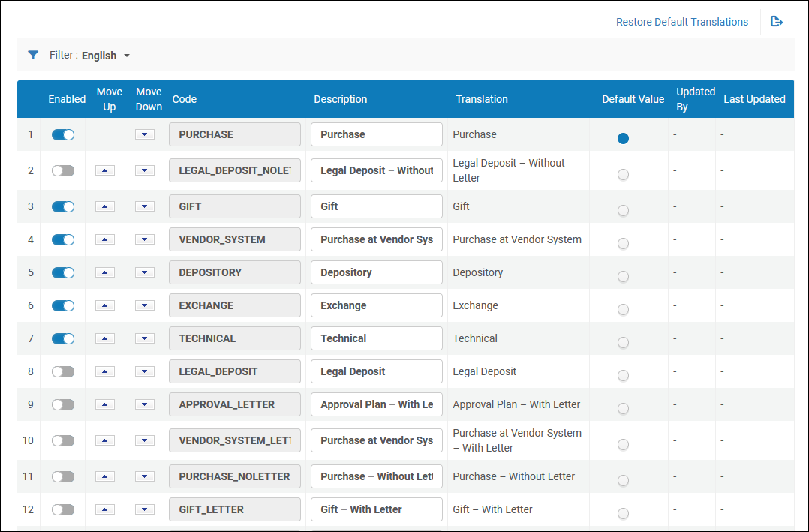Edit the Depository description field
Screen dimensions: 809x532
[x=377, y=272]
